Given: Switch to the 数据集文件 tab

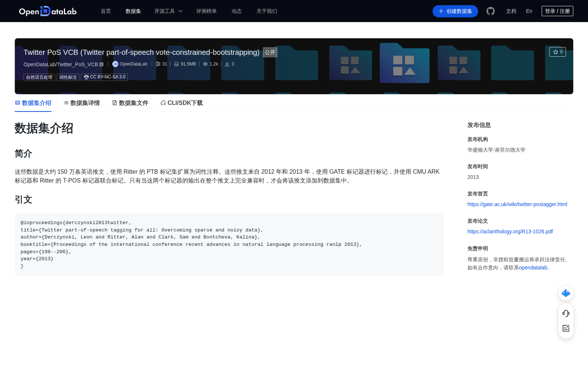Looking at the screenshot, I should point(130,103).
